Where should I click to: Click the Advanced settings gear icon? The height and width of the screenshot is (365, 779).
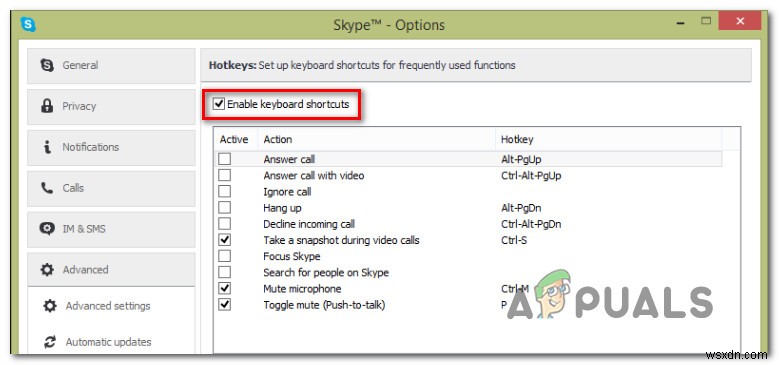pos(50,306)
